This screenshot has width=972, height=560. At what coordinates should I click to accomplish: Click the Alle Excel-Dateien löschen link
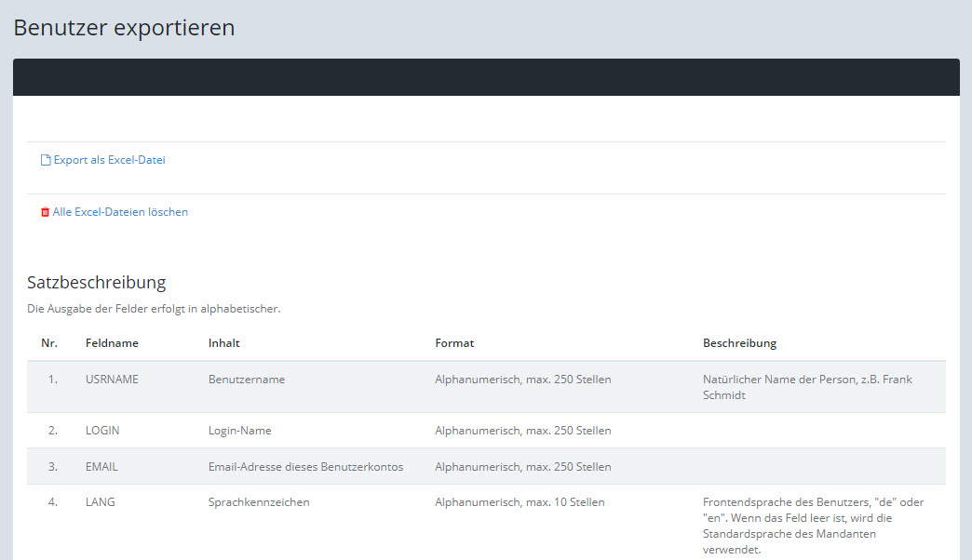120,212
